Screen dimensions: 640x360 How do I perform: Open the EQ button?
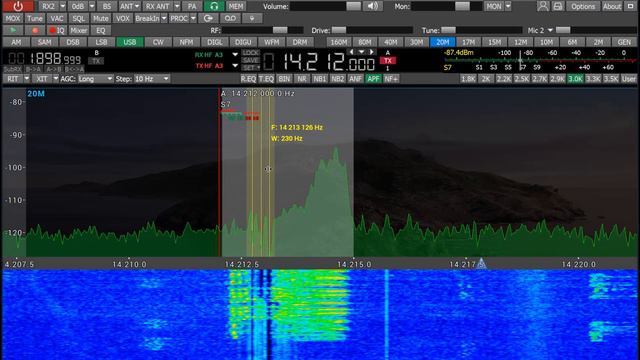coord(100,30)
